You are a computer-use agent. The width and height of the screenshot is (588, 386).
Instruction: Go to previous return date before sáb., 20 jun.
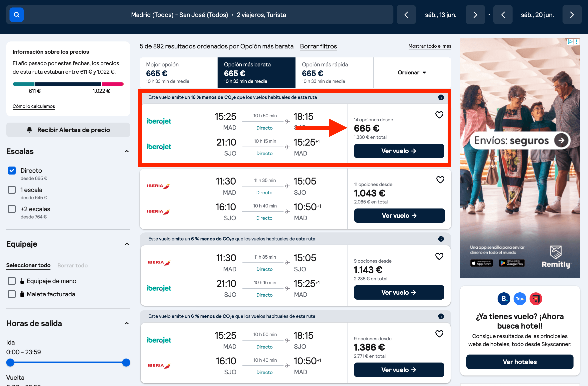point(503,15)
